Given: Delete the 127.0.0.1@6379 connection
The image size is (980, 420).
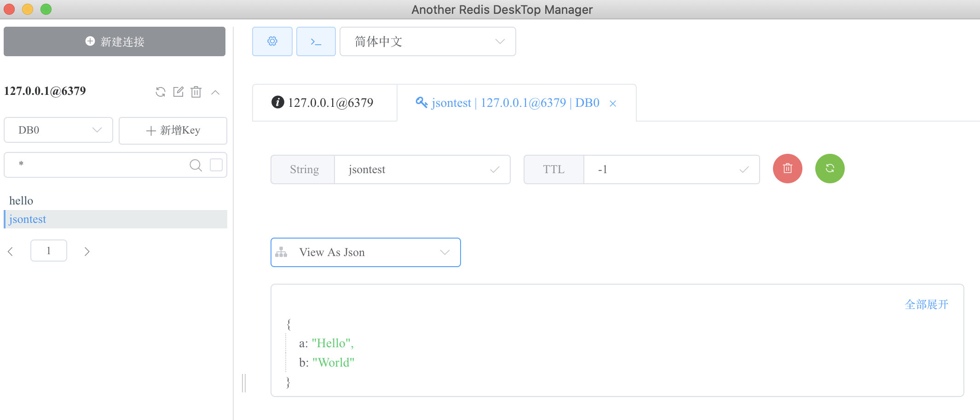Looking at the screenshot, I should pyautogui.click(x=196, y=92).
